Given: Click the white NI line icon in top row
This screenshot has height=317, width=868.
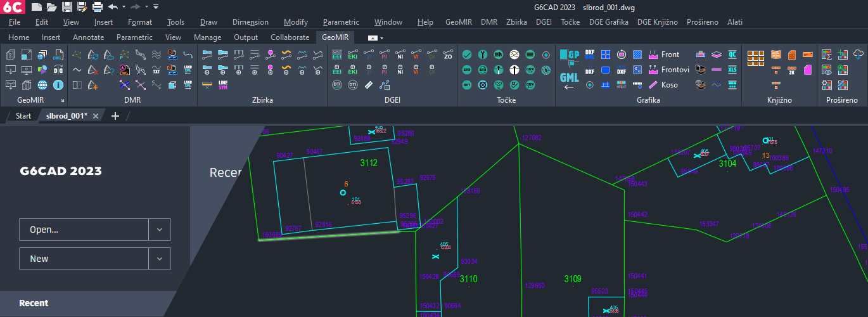Looking at the screenshot, I should point(400,55).
